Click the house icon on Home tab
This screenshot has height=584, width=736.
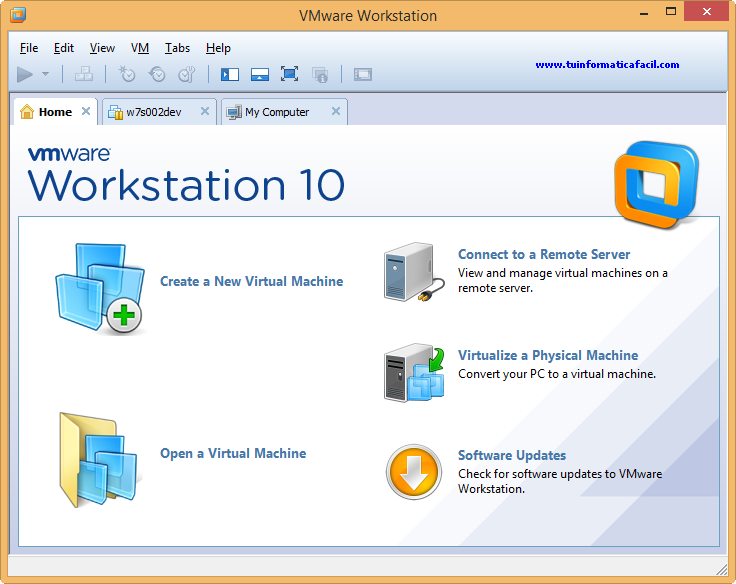coord(27,112)
